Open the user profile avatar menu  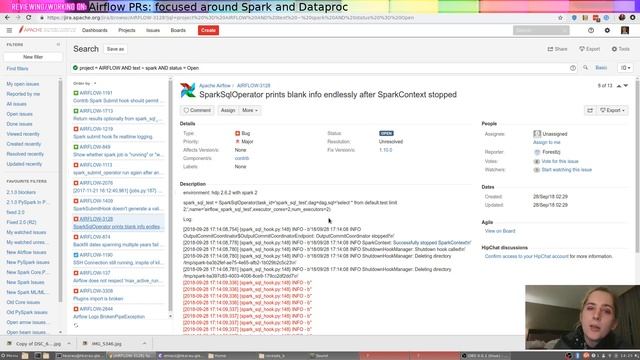624,30
